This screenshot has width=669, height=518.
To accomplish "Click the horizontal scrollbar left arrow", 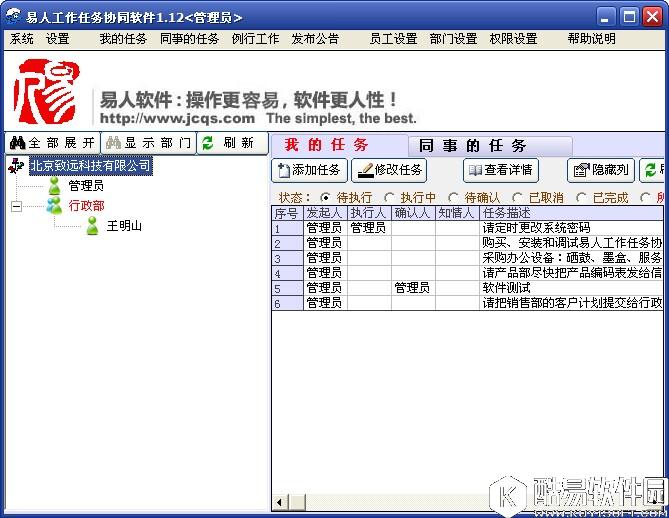I will [282, 501].
